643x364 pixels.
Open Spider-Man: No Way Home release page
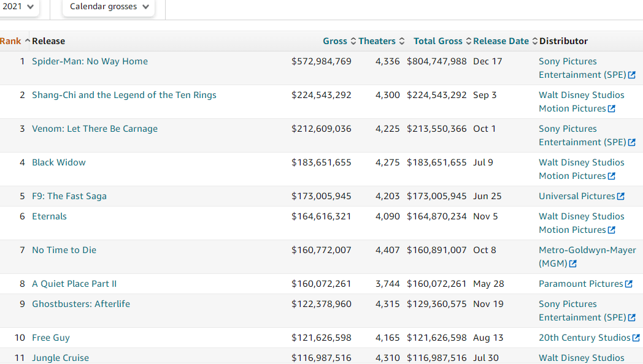90,61
